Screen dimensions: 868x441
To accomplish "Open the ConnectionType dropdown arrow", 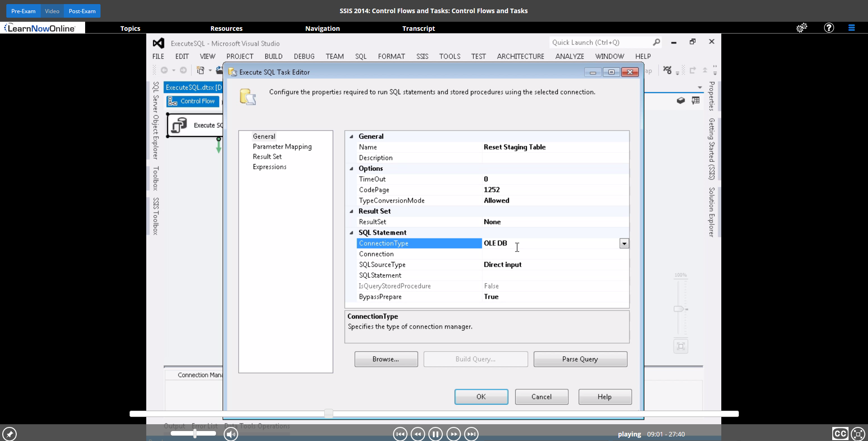I will pyautogui.click(x=624, y=243).
